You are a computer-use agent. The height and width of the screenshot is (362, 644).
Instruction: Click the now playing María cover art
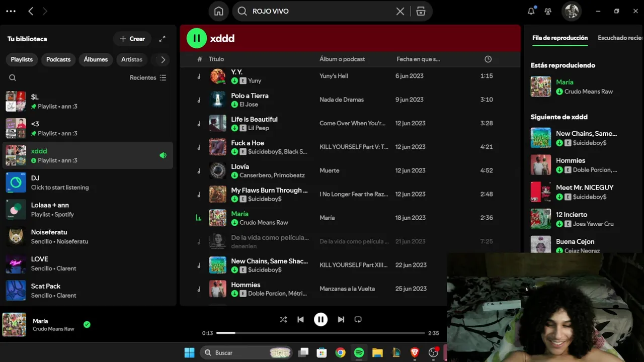click(x=14, y=325)
